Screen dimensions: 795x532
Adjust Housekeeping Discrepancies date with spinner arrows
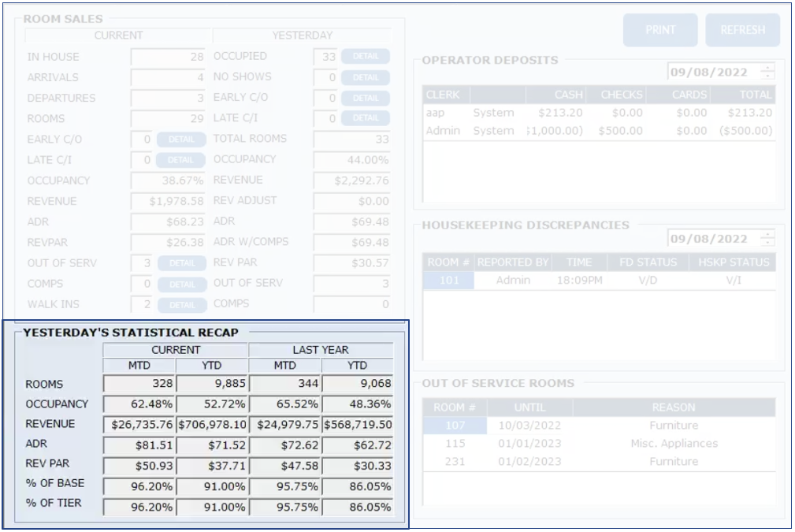click(x=767, y=239)
